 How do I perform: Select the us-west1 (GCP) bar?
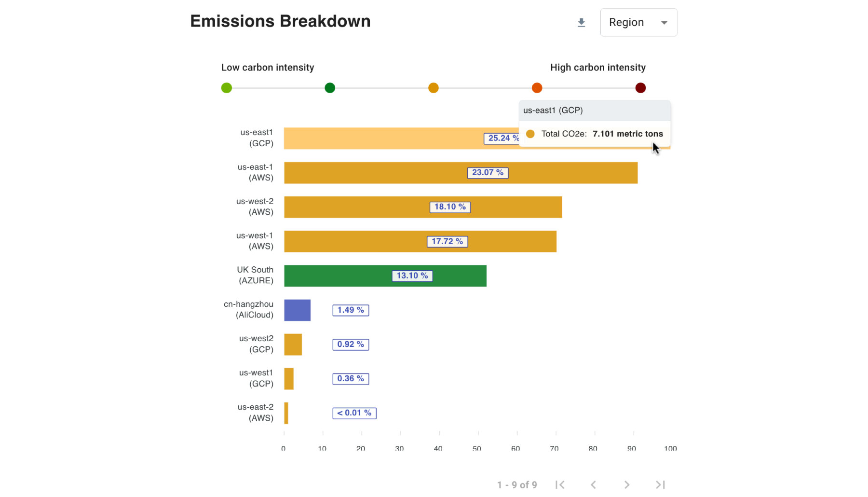pos(289,379)
